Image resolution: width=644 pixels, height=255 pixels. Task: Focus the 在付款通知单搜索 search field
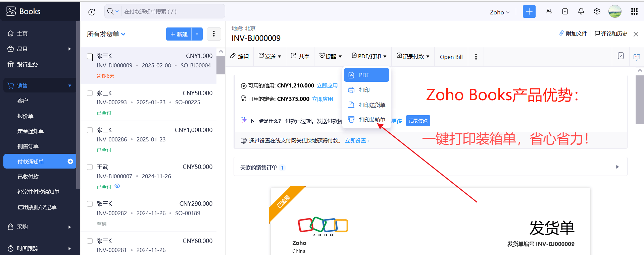pyautogui.click(x=171, y=12)
